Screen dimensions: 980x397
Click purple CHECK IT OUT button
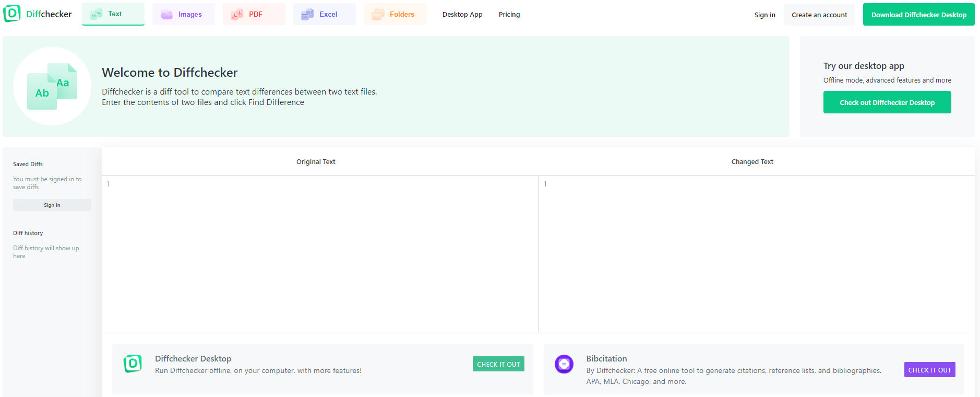point(929,370)
